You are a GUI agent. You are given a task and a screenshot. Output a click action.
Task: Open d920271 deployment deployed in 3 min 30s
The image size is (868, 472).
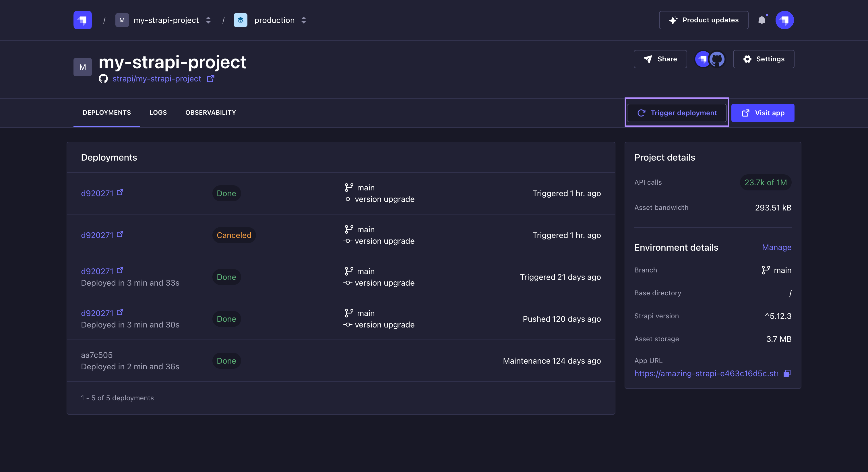pyautogui.click(x=97, y=313)
